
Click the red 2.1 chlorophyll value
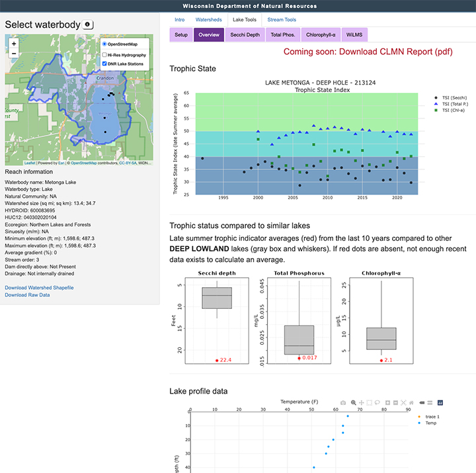pyautogui.click(x=388, y=360)
